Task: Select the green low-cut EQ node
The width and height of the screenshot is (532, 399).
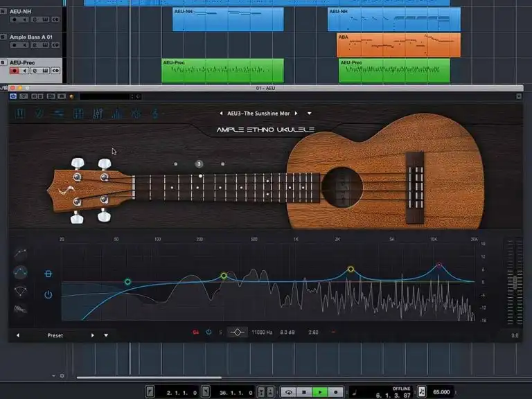Action: click(x=127, y=282)
